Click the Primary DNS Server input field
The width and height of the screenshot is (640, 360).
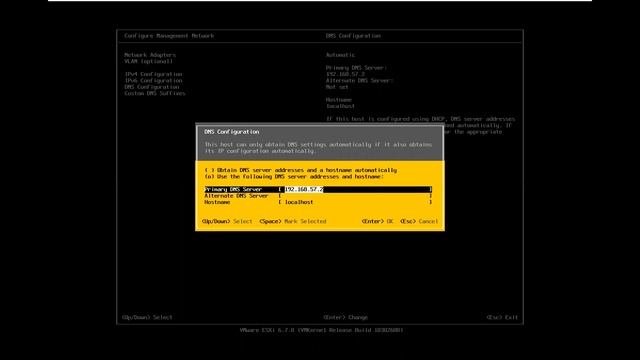point(356,189)
